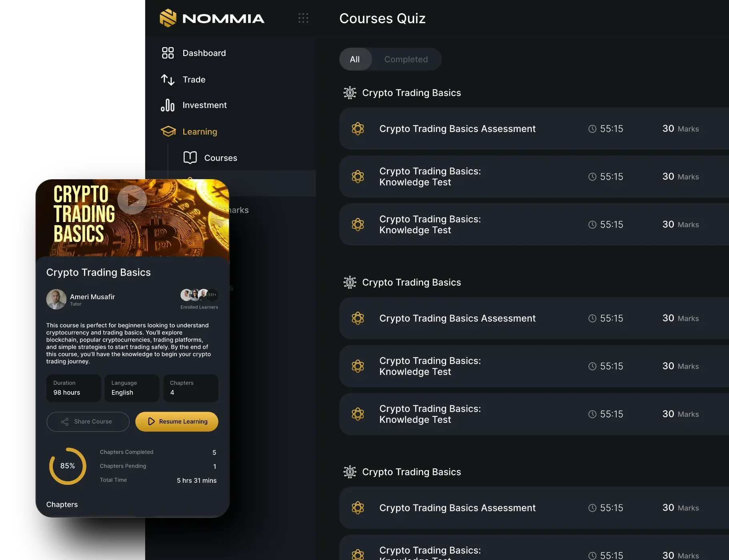Click tutor Ameri Musafir's avatar
Viewport: 729px width, 560px height.
56,299
